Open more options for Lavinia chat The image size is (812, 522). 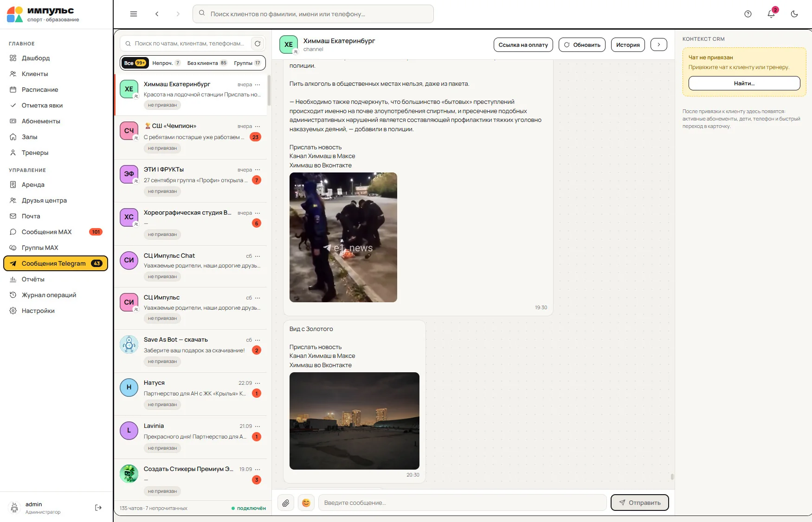(258, 426)
